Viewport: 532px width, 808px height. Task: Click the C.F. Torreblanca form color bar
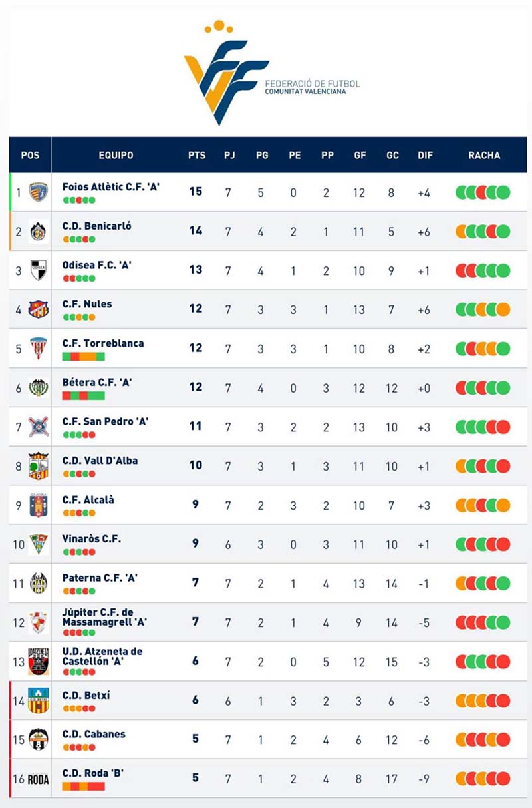pos(83,357)
